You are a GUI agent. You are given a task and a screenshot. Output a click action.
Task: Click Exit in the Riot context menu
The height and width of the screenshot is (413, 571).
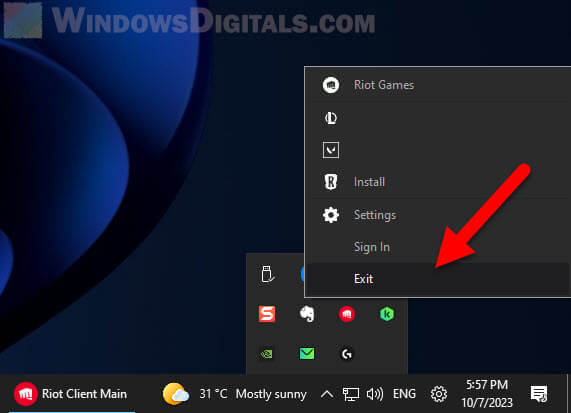pyautogui.click(x=438, y=279)
